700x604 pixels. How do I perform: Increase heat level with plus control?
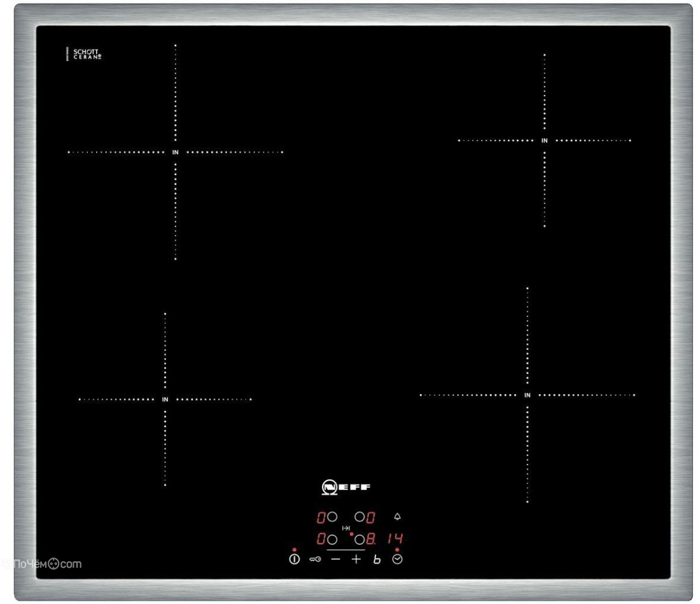[x=356, y=559]
